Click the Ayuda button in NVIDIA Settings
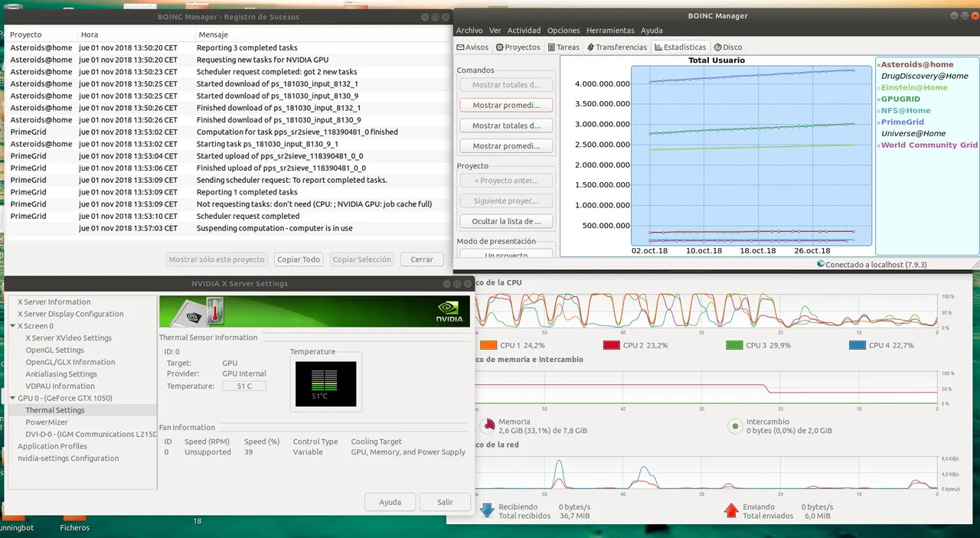Screen dimensions: 980x538 [x=390, y=502]
